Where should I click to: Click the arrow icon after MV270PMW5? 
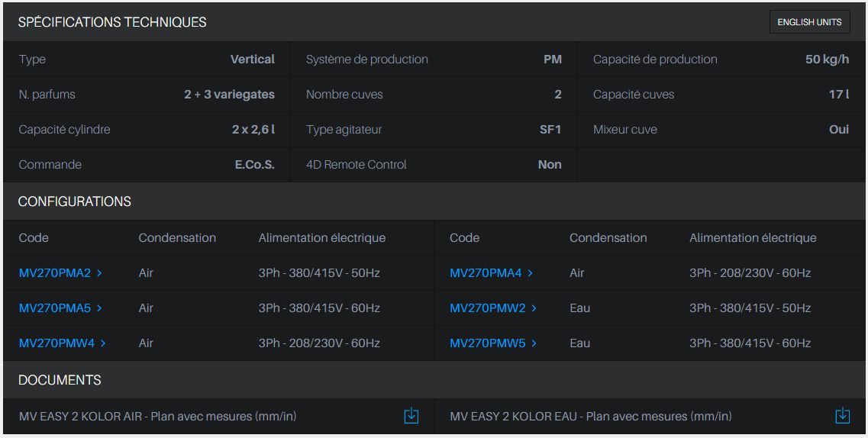coord(534,343)
